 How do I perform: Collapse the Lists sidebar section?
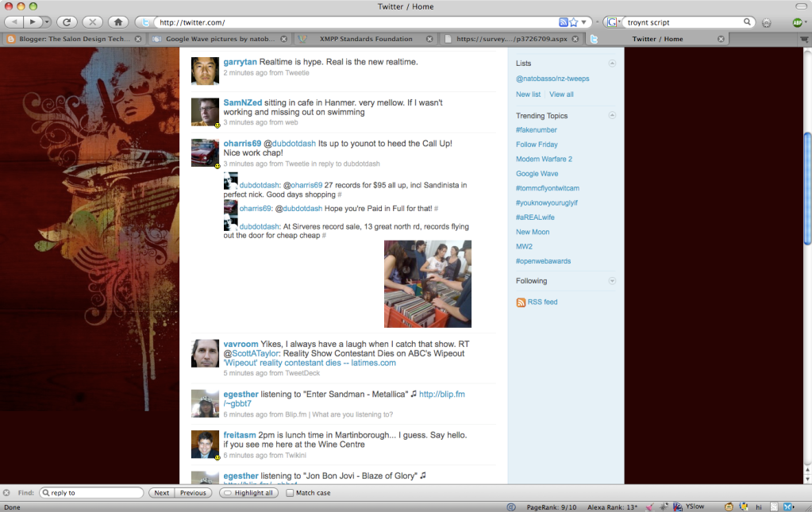click(x=612, y=64)
